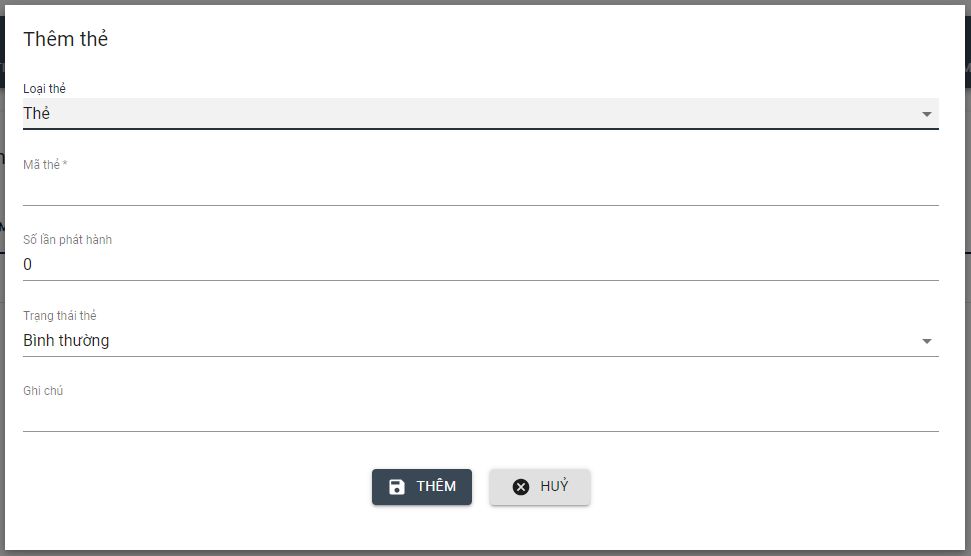Click the "Thêm thẻ" dialog title
The image size is (971, 556).
66,40
